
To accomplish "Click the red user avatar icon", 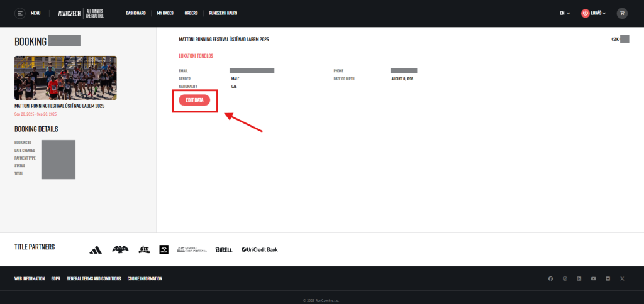I will pos(585,13).
